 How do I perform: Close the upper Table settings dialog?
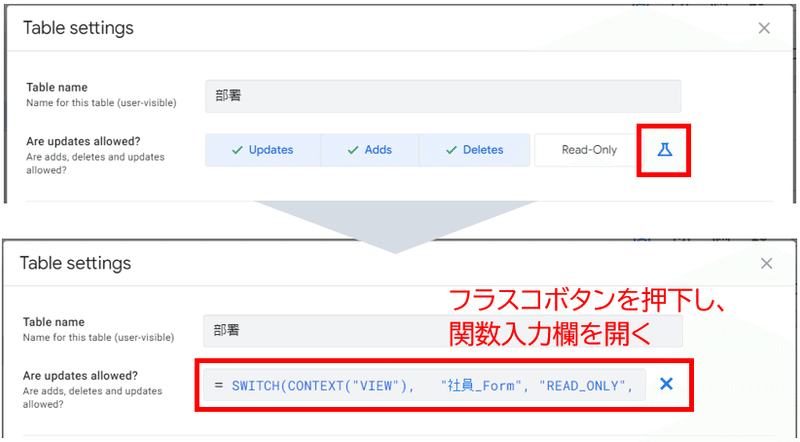click(764, 28)
